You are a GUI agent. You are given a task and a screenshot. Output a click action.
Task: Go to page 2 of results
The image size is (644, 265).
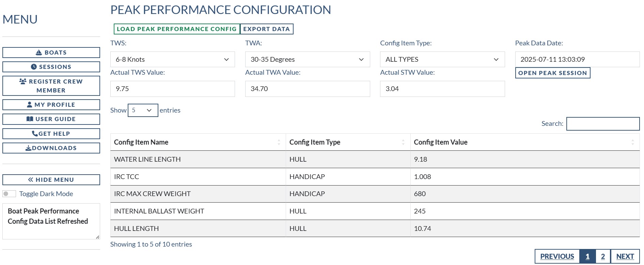[603, 256]
